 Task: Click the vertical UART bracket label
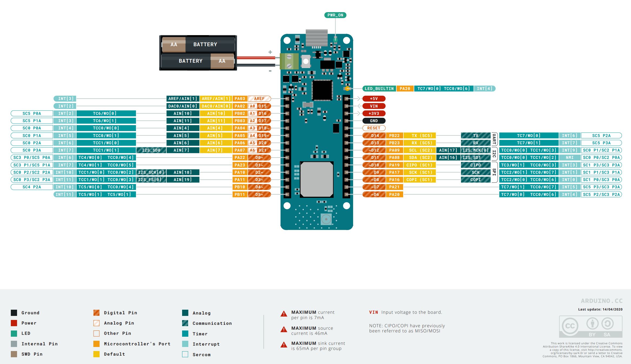[494, 139]
